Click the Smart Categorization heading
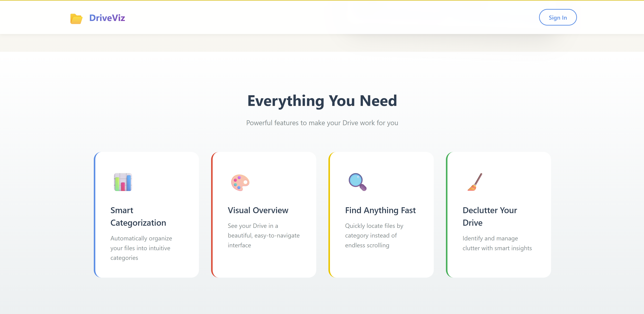 138,216
